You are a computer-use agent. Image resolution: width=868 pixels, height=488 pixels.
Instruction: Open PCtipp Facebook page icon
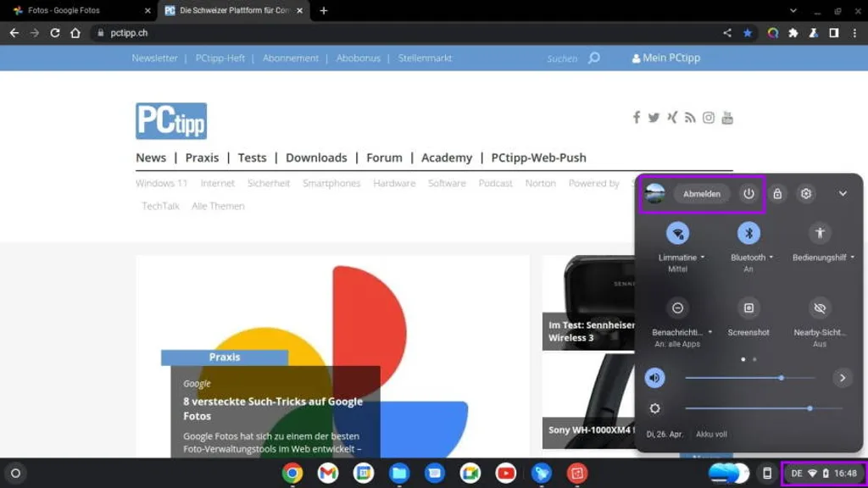637,117
